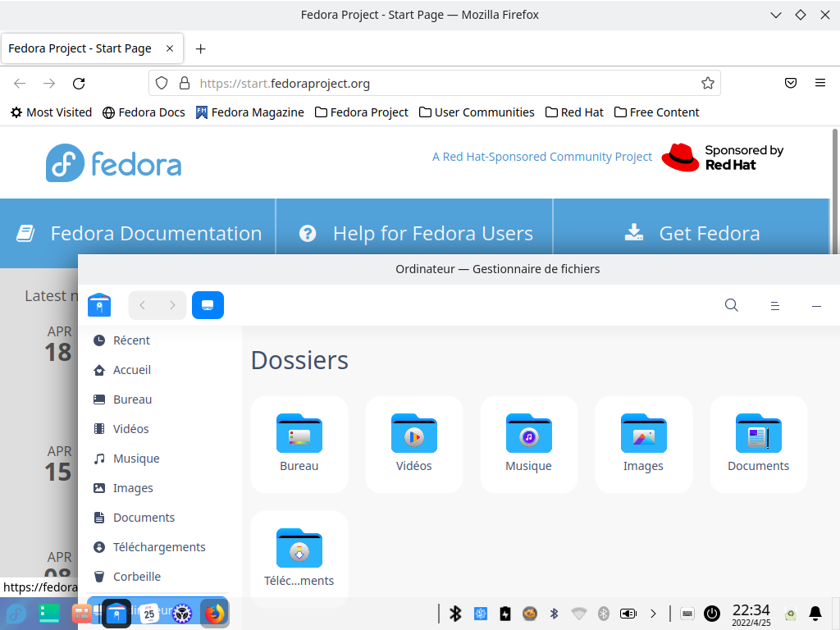Click the blue computer view button
Screen dimensions: 840x630
click(x=208, y=305)
